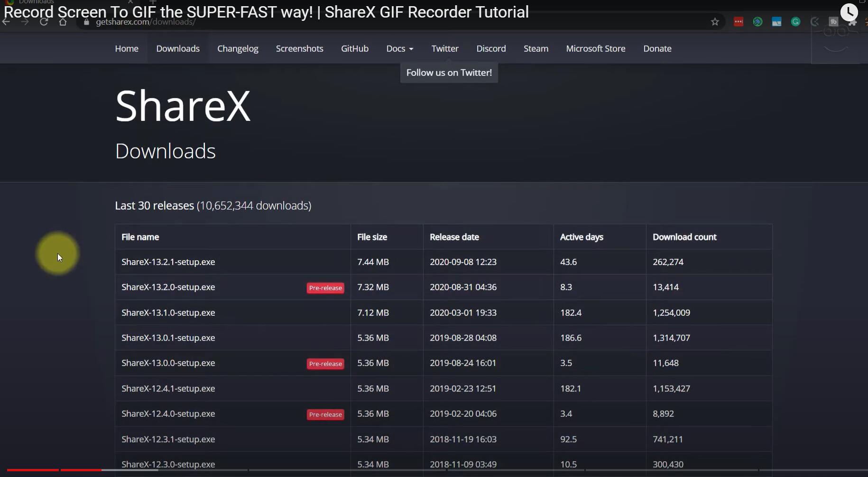Download ShareX-13.0.0-setup.exe
868x477 pixels.
168,363
